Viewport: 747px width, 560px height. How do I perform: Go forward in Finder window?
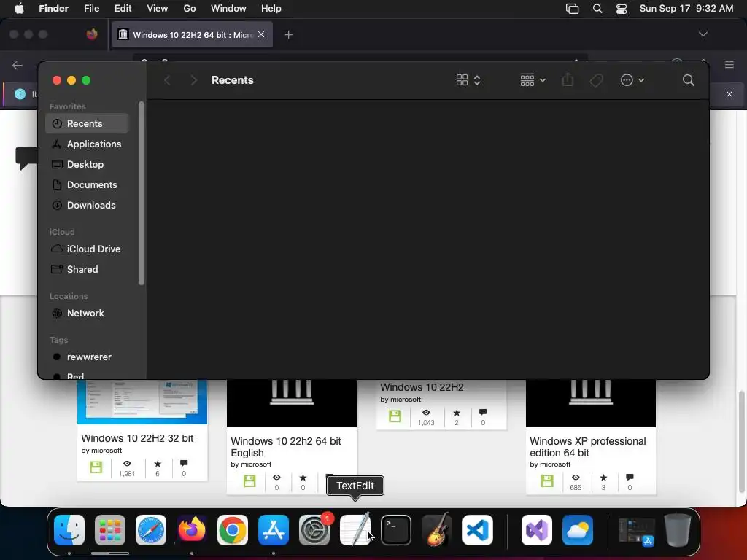point(193,80)
